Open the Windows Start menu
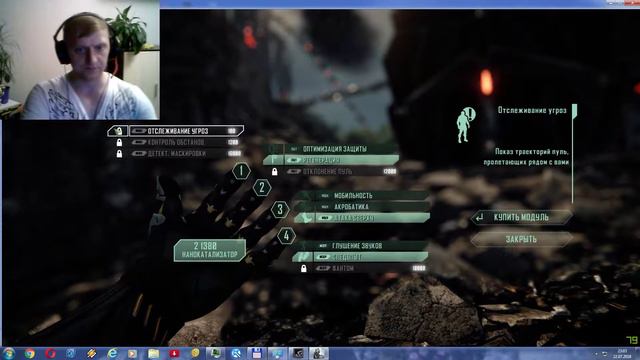Screen dimensions: 640x360 click(9, 353)
